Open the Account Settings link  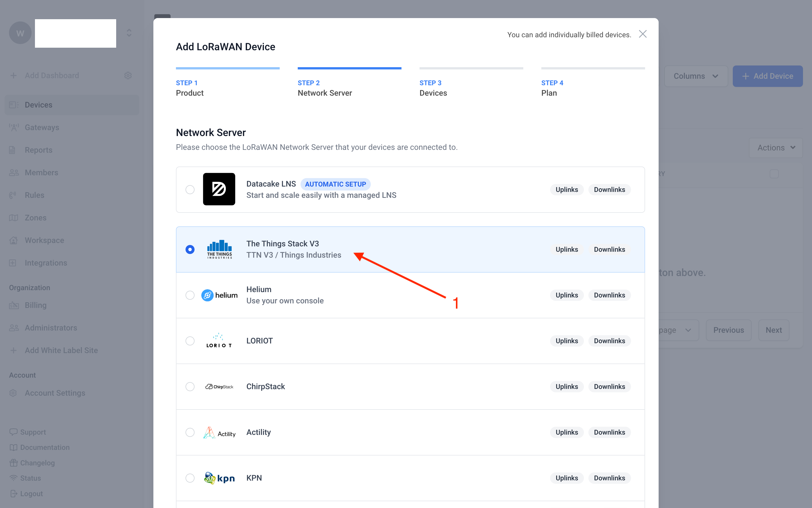[55, 393]
